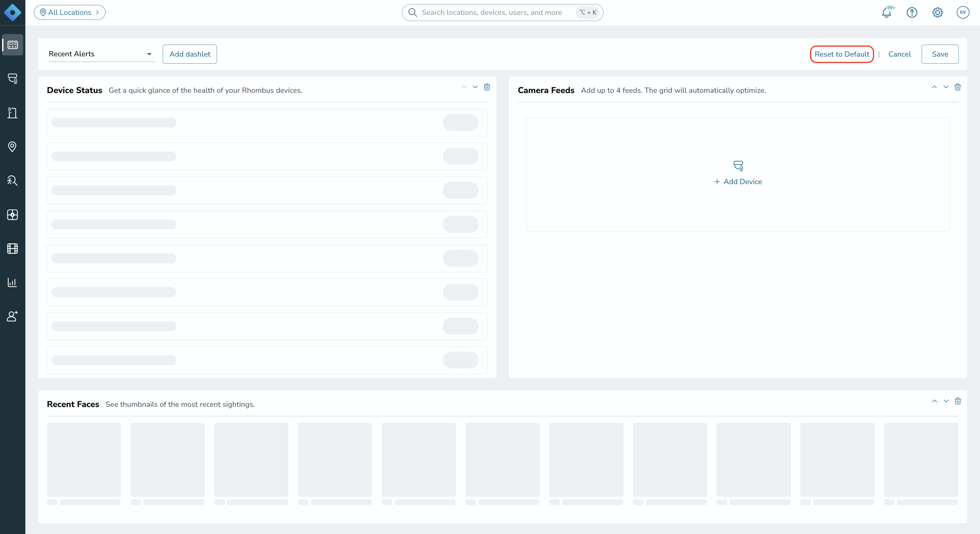
Task: Save the dashboard layout
Action: point(940,54)
